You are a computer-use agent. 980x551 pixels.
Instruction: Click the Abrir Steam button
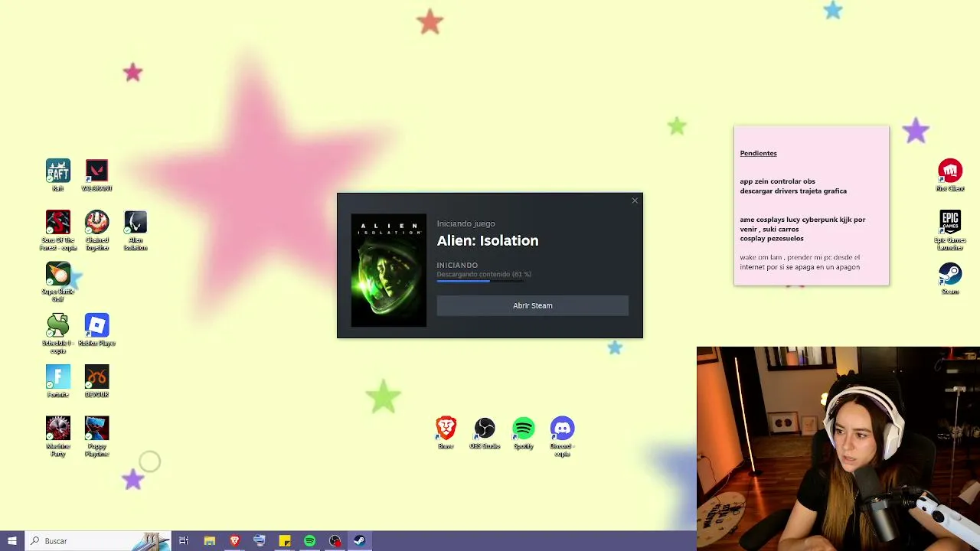click(532, 305)
